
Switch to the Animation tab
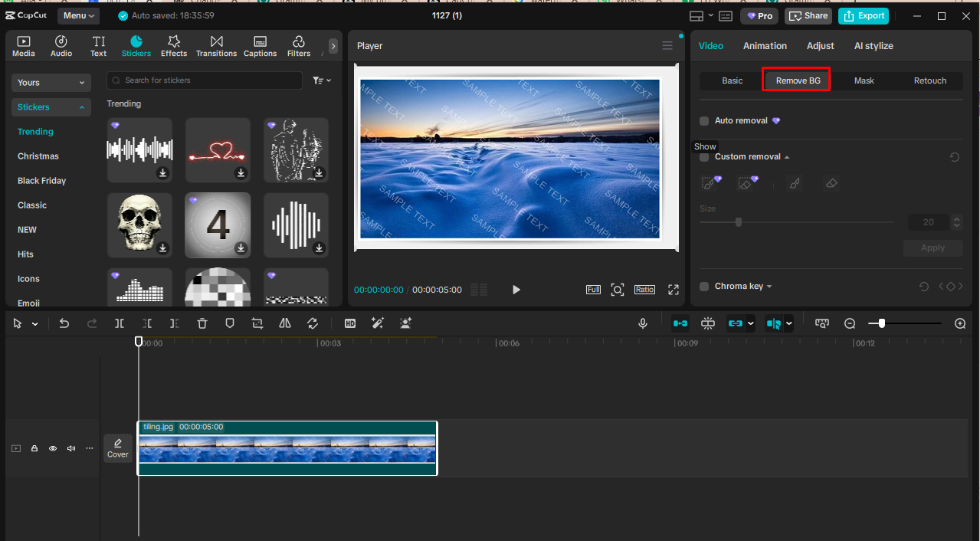(x=764, y=46)
